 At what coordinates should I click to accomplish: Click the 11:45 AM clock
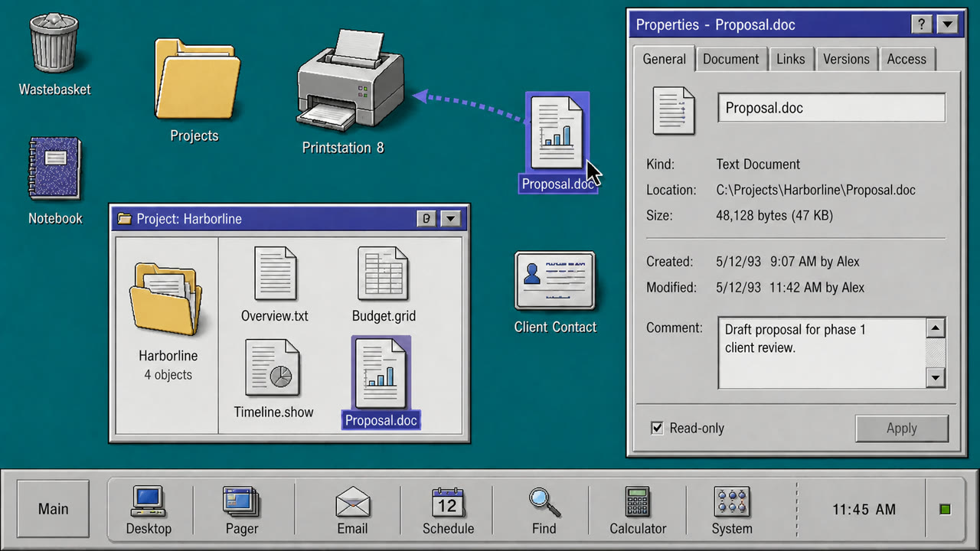point(864,510)
